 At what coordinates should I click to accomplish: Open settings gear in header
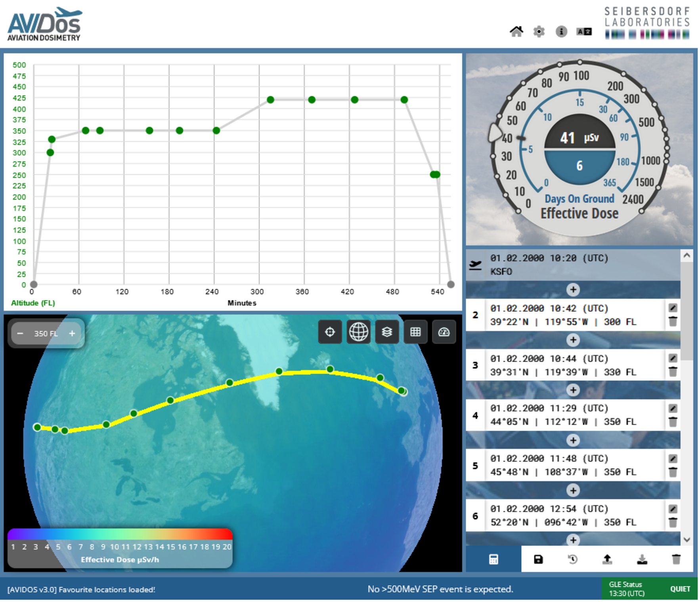538,31
